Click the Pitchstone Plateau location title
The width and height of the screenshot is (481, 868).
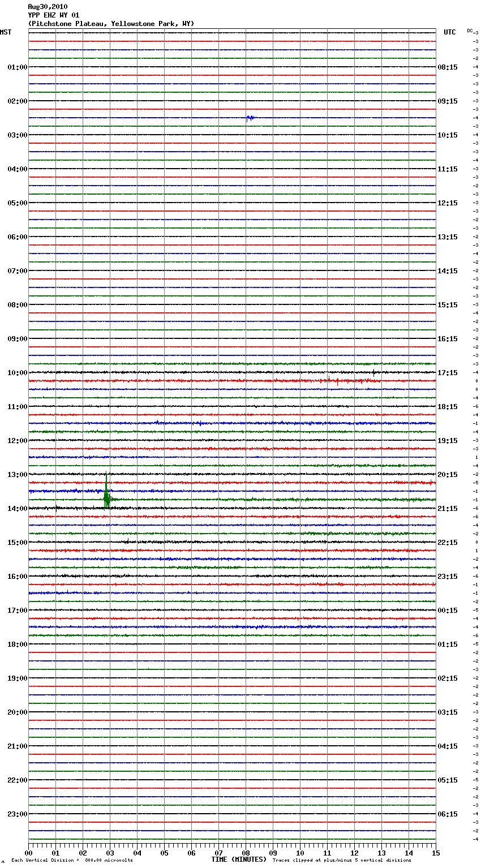coord(111,24)
